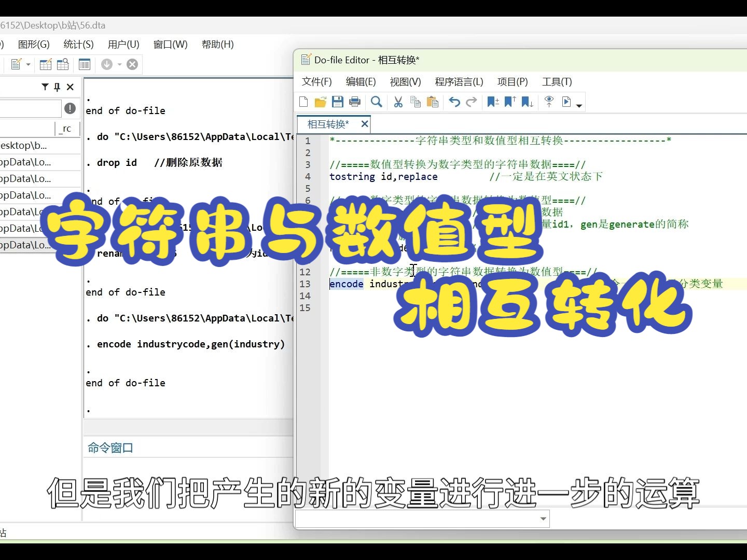The width and height of the screenshot is (747, 560).
Task: Copy selection in the Do-file Editor
Action: 416,102
